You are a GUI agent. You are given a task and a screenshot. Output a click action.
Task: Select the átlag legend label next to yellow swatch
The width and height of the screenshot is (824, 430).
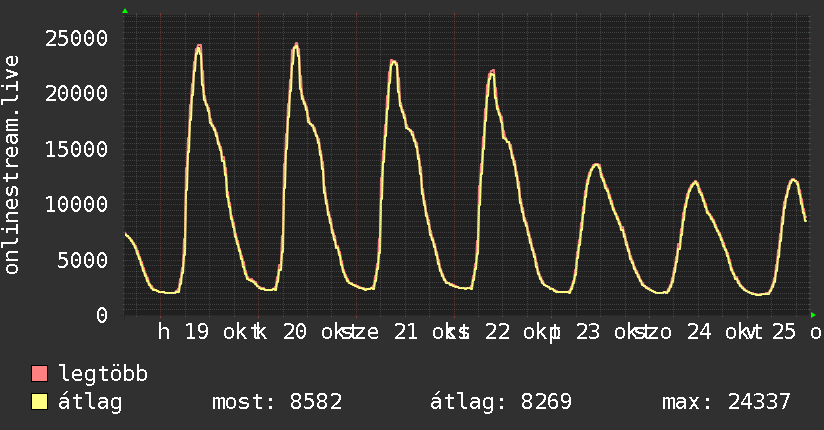point(90,402)
